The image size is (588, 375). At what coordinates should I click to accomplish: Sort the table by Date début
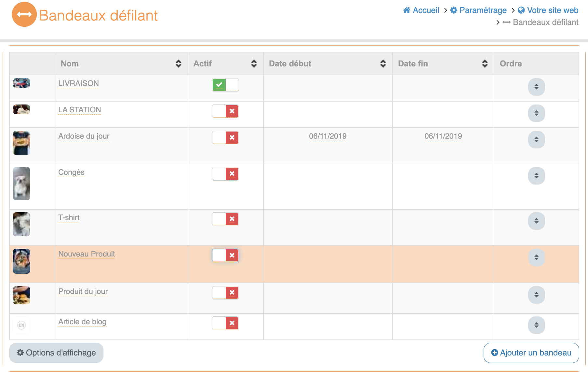click(383, 64)
